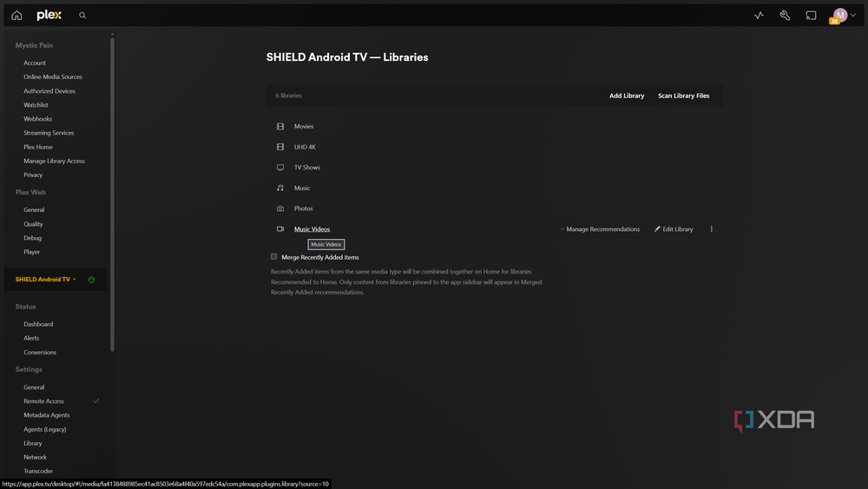Open the TV Shows library link
868x489 pixels.
click(x=307, y=168)
